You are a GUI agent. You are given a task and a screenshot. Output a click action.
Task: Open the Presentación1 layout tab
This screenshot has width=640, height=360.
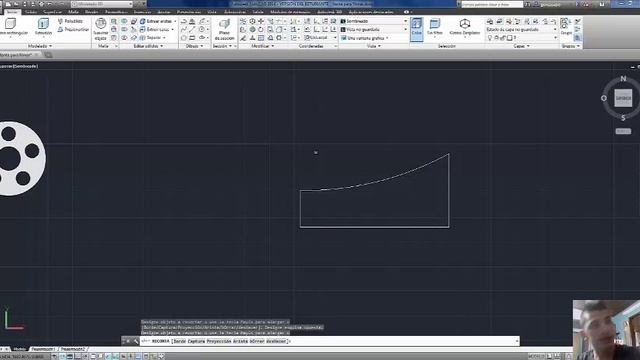tap(43, 349)
